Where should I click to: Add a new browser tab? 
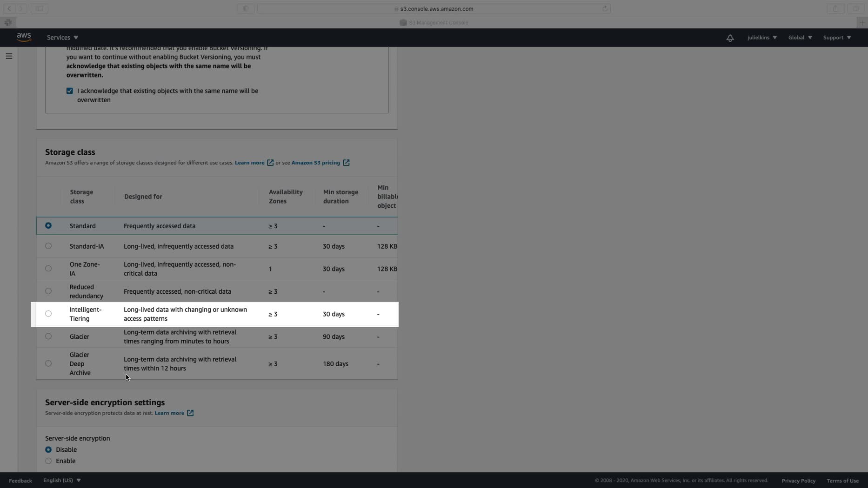[x=862, y=22]
